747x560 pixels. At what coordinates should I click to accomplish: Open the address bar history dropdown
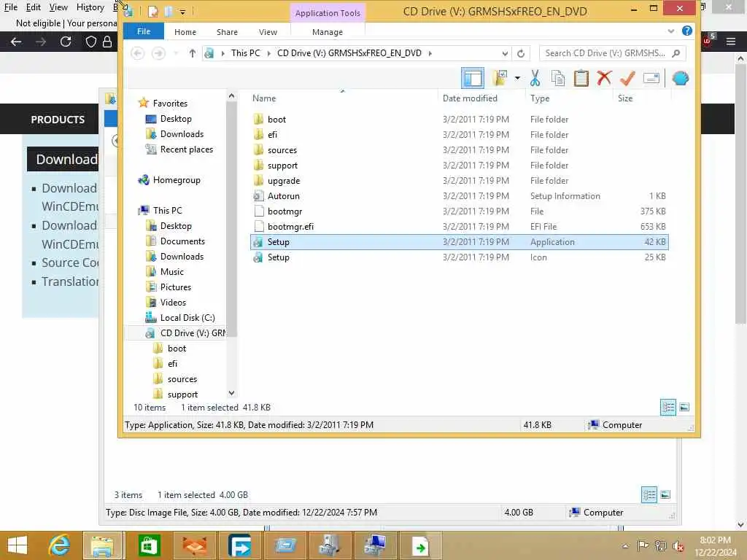pos(505,53)
